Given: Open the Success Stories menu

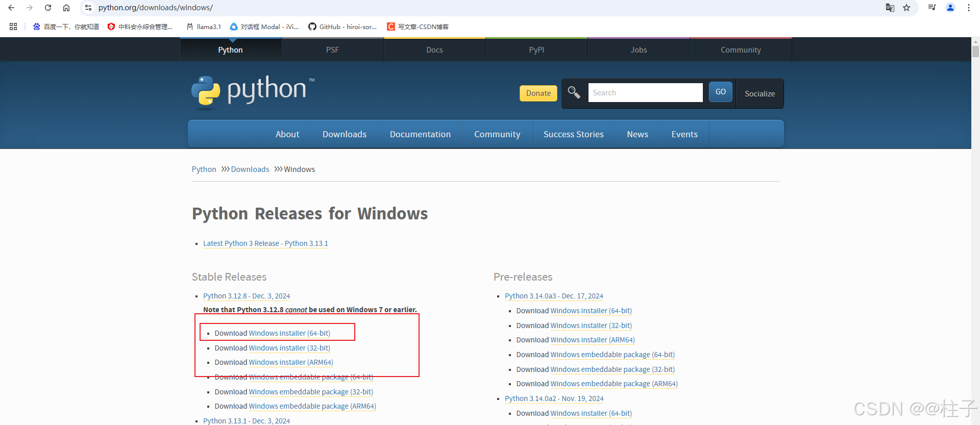Looking at the screenshot, I should pyautogui.click(x=574, y=134).
